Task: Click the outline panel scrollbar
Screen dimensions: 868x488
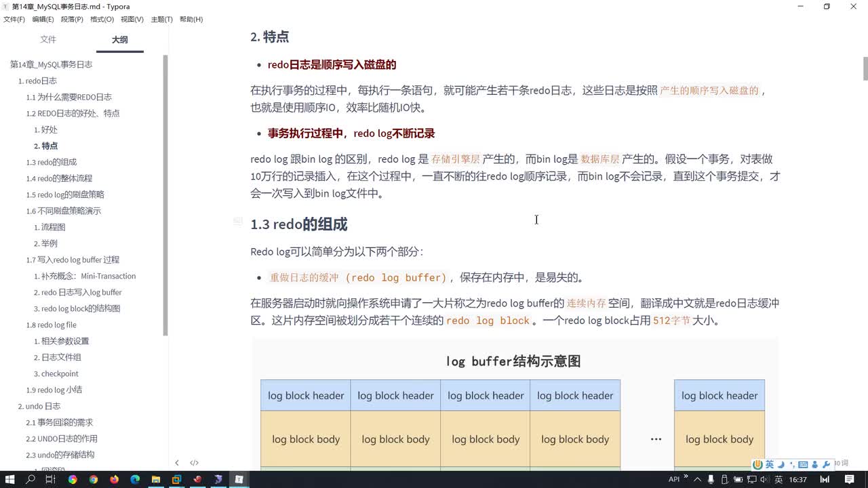Action: coord(165,195)
